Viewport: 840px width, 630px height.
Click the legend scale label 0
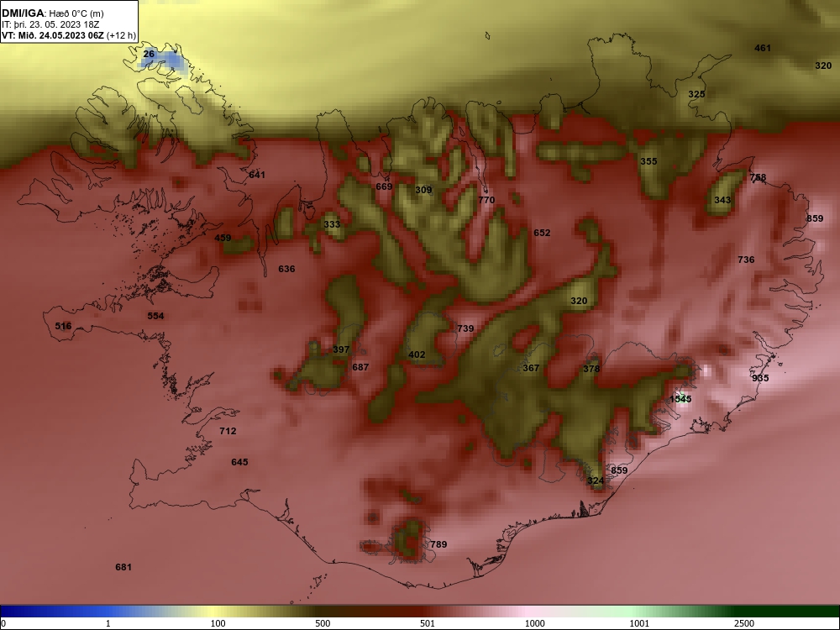pos(3,623)
